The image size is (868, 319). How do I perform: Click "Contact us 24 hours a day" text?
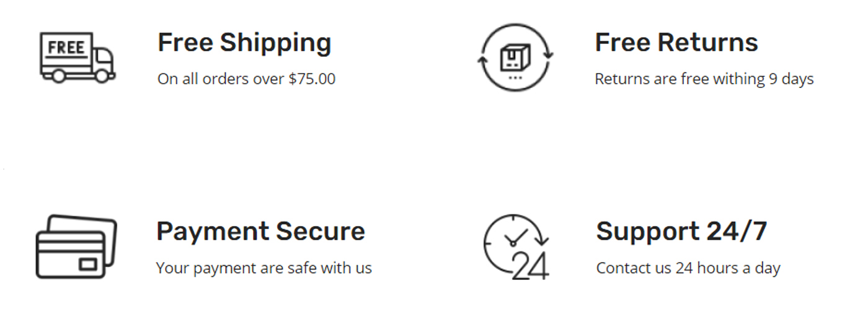(x=688, y=268)
